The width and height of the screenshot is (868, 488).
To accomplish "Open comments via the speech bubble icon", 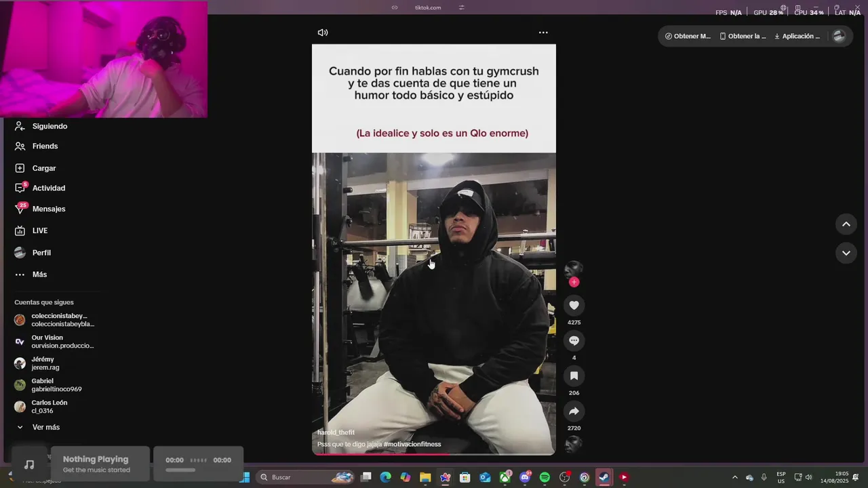I will (574, 341).
